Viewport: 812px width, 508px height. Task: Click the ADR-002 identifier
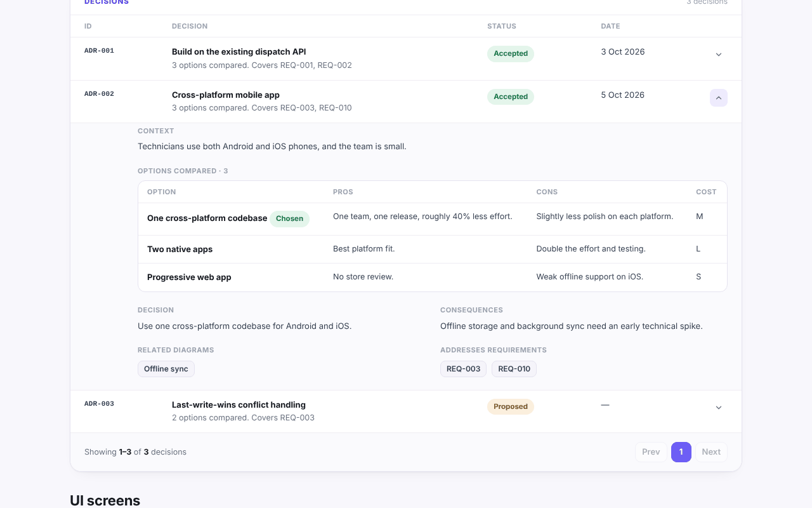100,94
